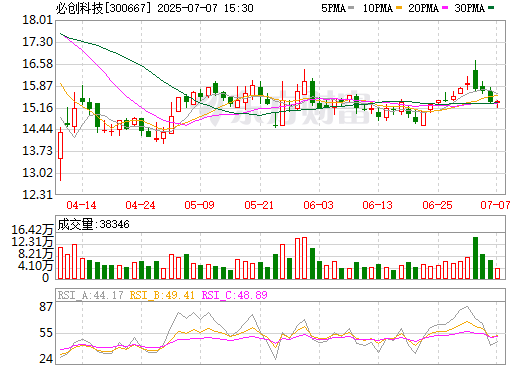Click the 12.31万 volume axis label
520x365 pixels.
tap(32, 242)
